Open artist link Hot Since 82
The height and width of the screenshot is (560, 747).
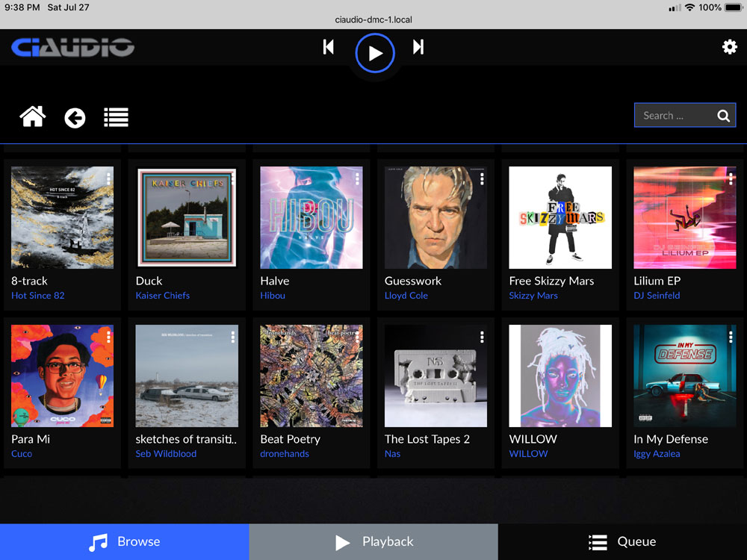pos(38,296)
